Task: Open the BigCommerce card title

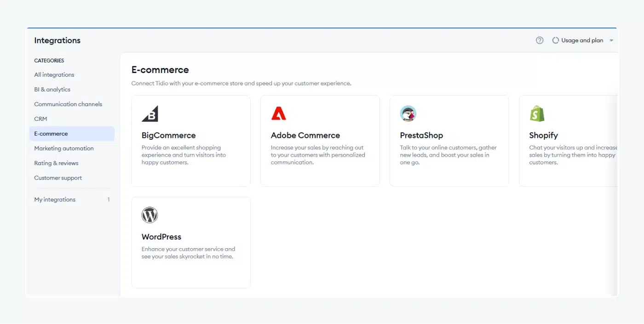Action: click(169, 135)
